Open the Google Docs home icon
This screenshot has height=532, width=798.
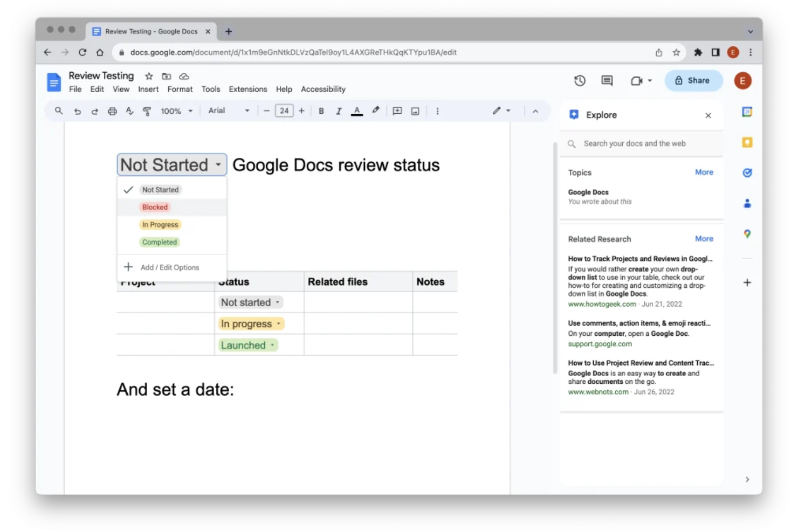click(x=54, y=82)
